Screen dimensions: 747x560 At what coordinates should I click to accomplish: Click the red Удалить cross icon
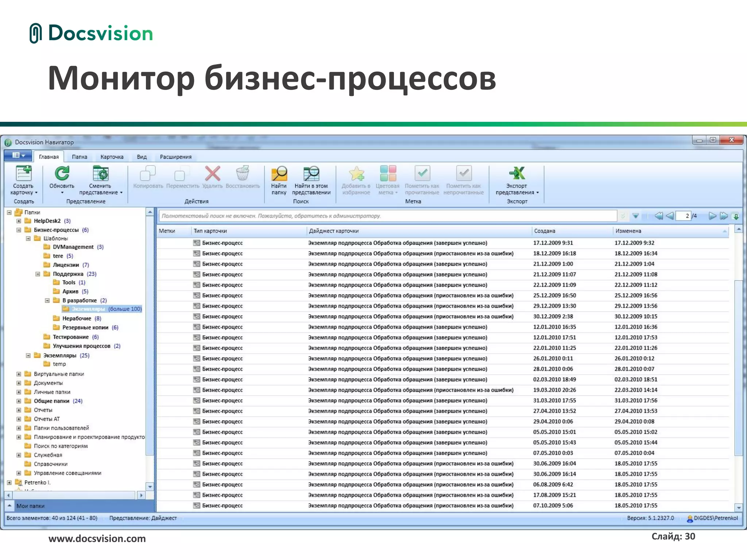point(212,173)
